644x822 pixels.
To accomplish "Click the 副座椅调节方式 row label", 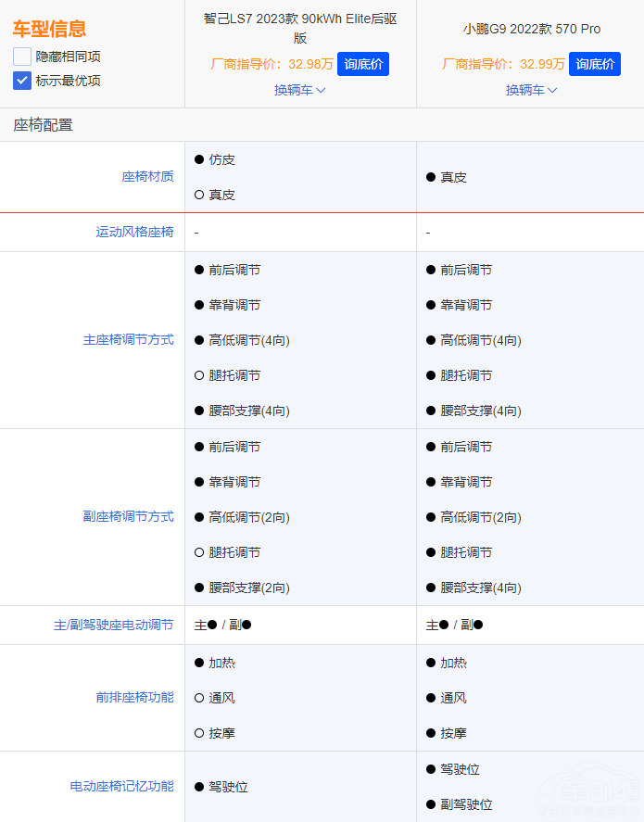I will [x=128, y=517].
